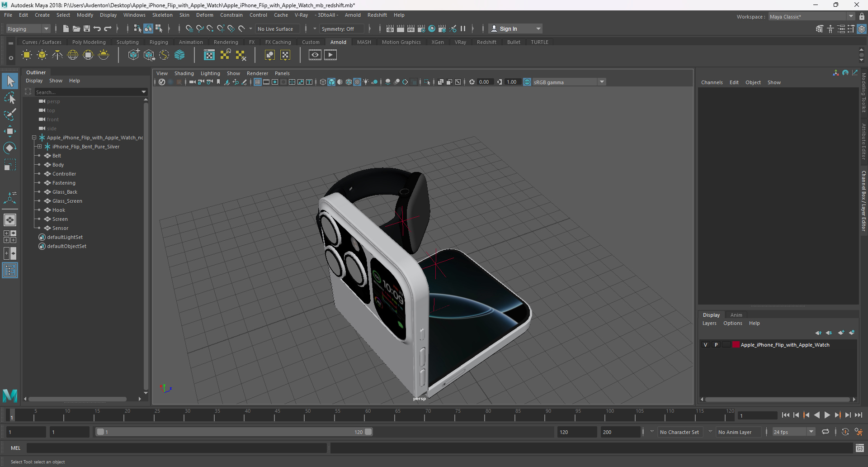Click the Redo arrow icon
The height and width of the screenshot is (467, 868).
click(x=108, y=29)
